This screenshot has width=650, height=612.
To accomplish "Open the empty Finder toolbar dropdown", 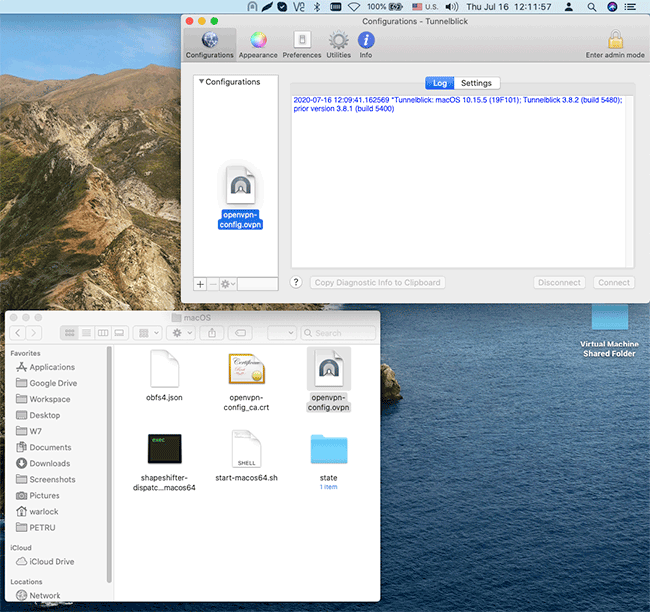I will (282, 333).
